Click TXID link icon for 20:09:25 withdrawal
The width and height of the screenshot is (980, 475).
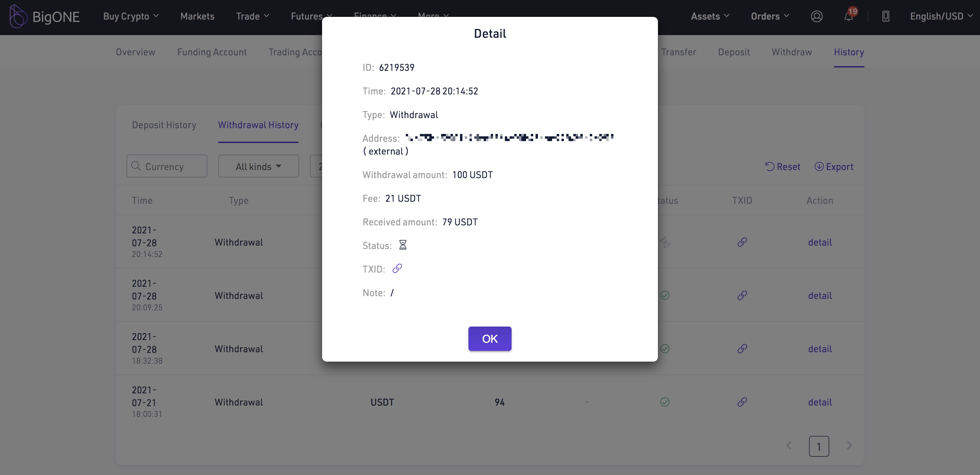[x=742, y=295]
